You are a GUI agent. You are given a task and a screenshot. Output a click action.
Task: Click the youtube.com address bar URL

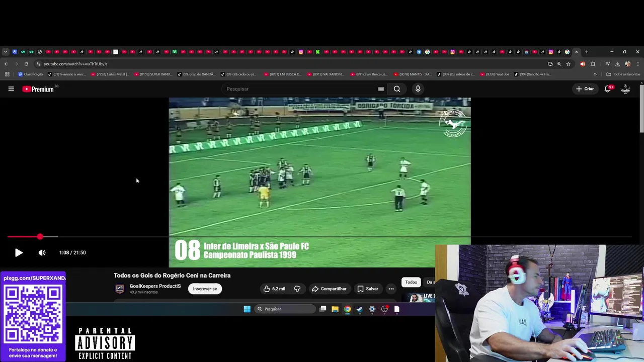(x=75, y=64)
